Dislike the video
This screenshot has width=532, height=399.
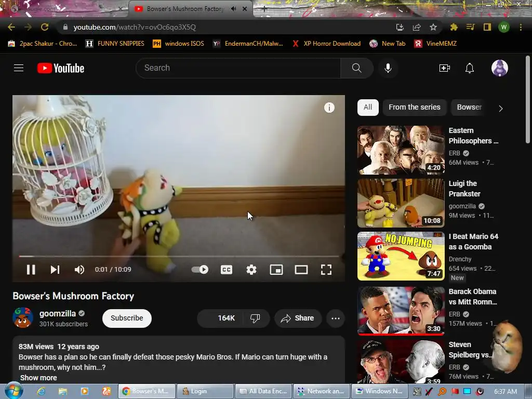(256, 318)
